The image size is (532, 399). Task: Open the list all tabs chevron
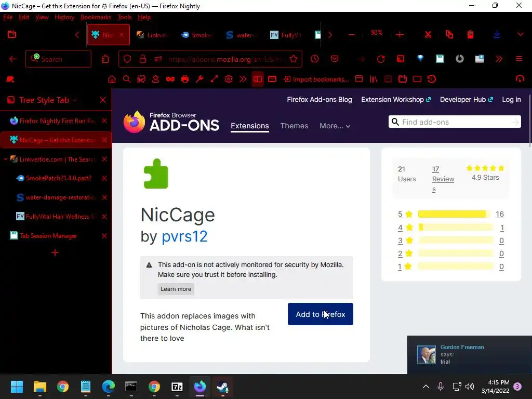(521, 35)
